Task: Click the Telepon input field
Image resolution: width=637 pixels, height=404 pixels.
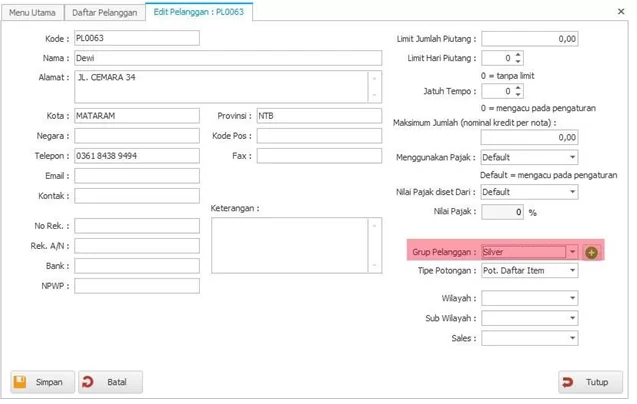Action: point(136,156)
